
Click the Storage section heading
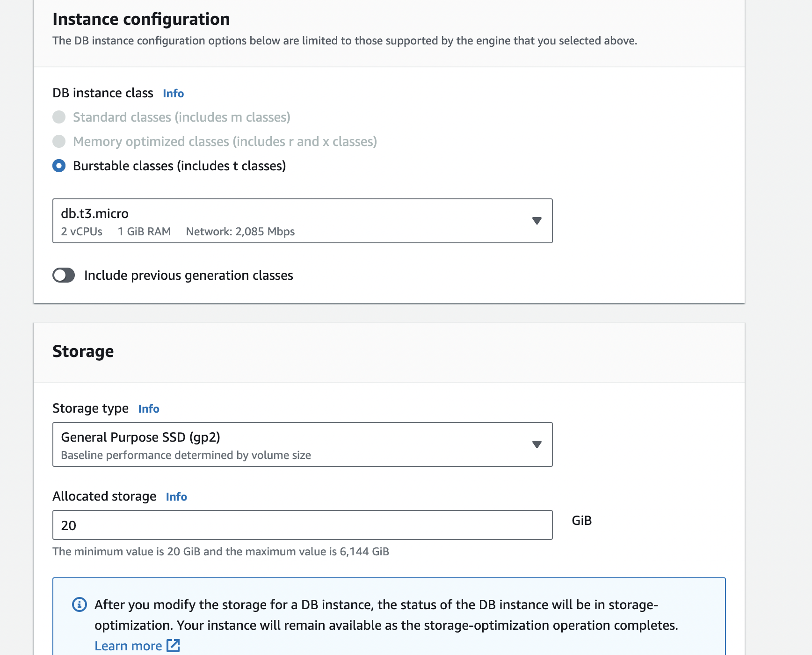pyautogui.click(x=83, y=351)
